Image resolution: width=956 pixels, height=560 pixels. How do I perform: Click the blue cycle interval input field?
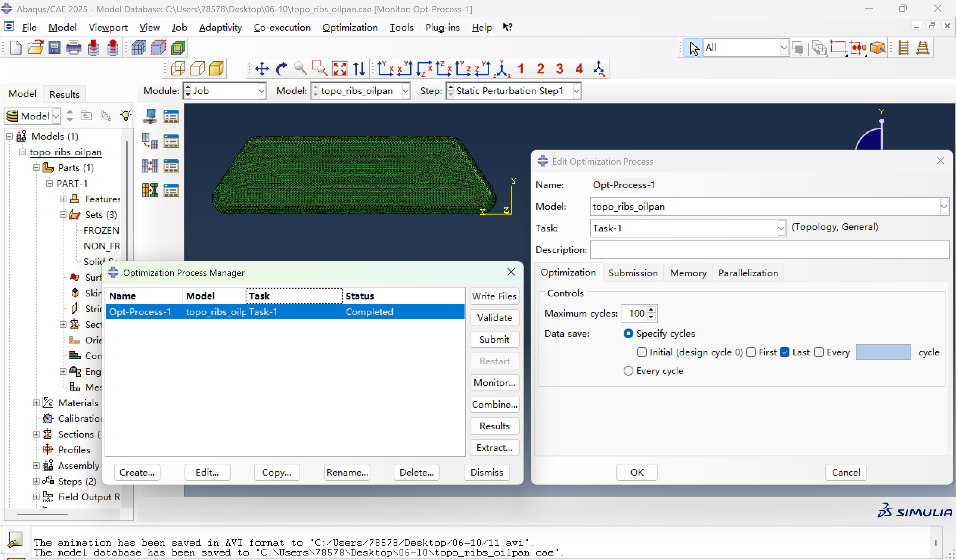point(883,352)
